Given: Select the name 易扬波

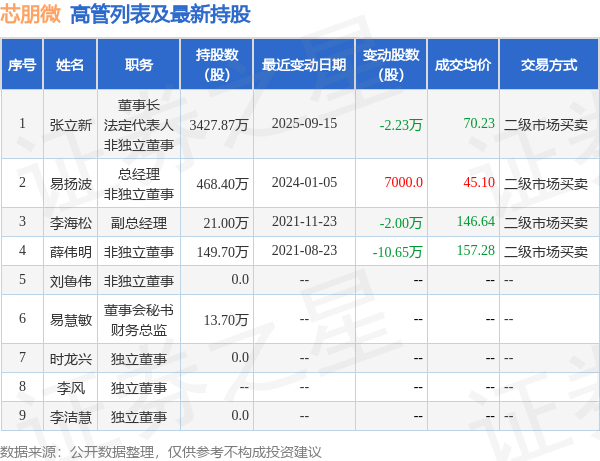Looking at the screenshot, I should pyautogui.click(x=71, y=184).
